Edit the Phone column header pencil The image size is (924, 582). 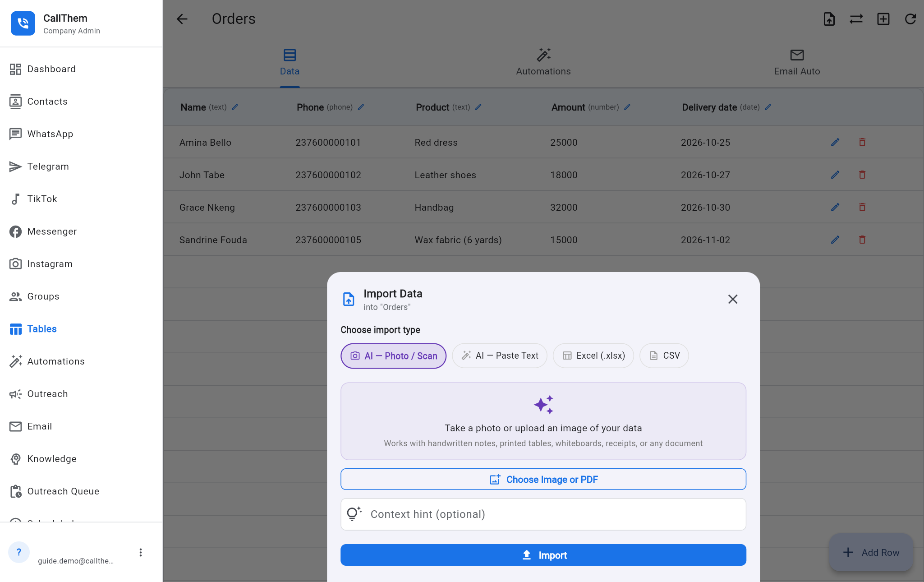(x=361, y=107)
